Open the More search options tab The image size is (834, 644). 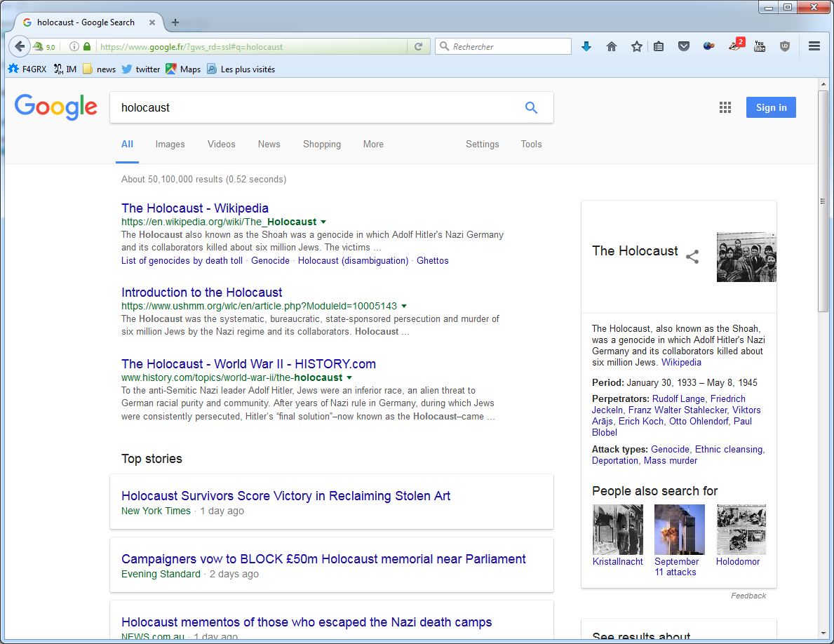pos(373,145)
